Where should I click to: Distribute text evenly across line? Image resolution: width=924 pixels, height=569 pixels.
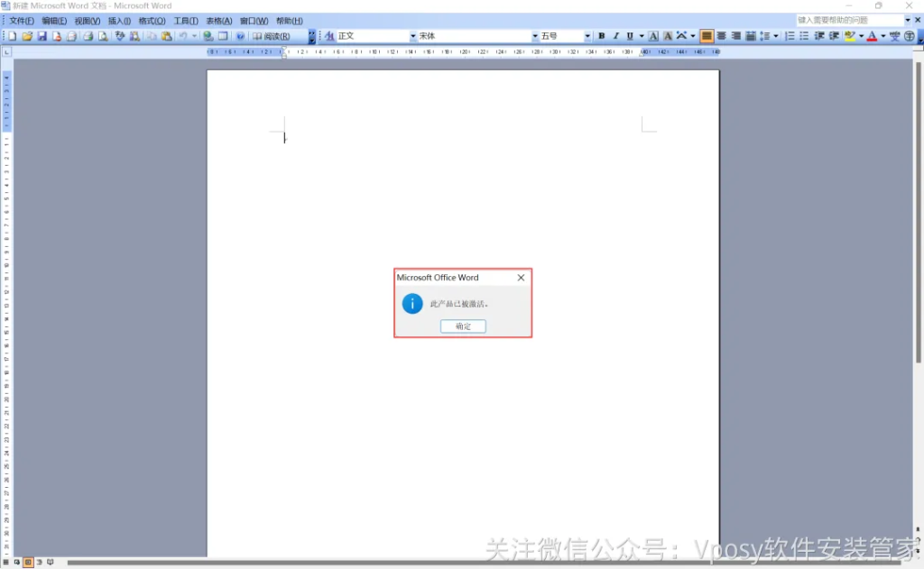750,36
